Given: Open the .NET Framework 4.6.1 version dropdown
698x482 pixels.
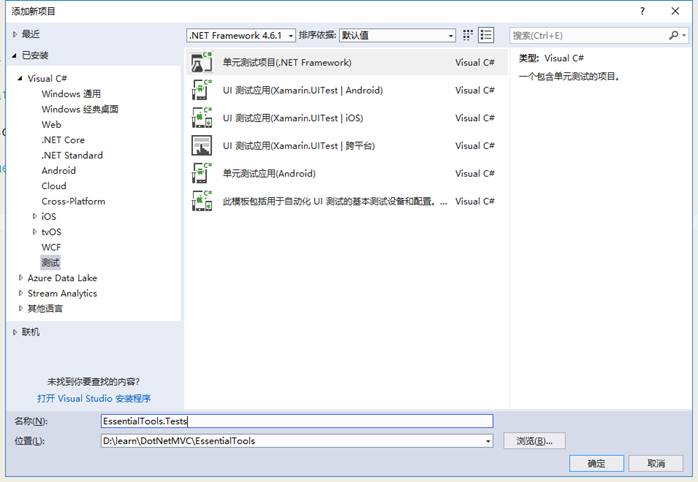Looking at the screenshot, I should coord(241,35).
